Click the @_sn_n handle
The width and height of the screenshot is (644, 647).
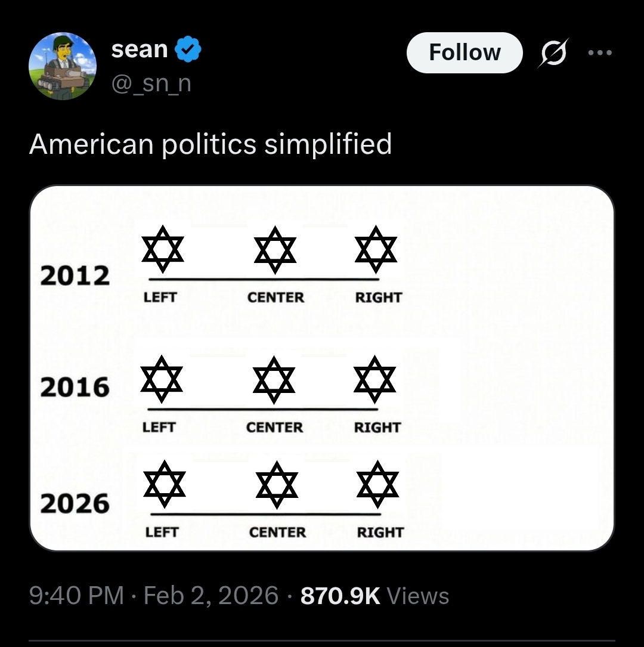(151, 82)
